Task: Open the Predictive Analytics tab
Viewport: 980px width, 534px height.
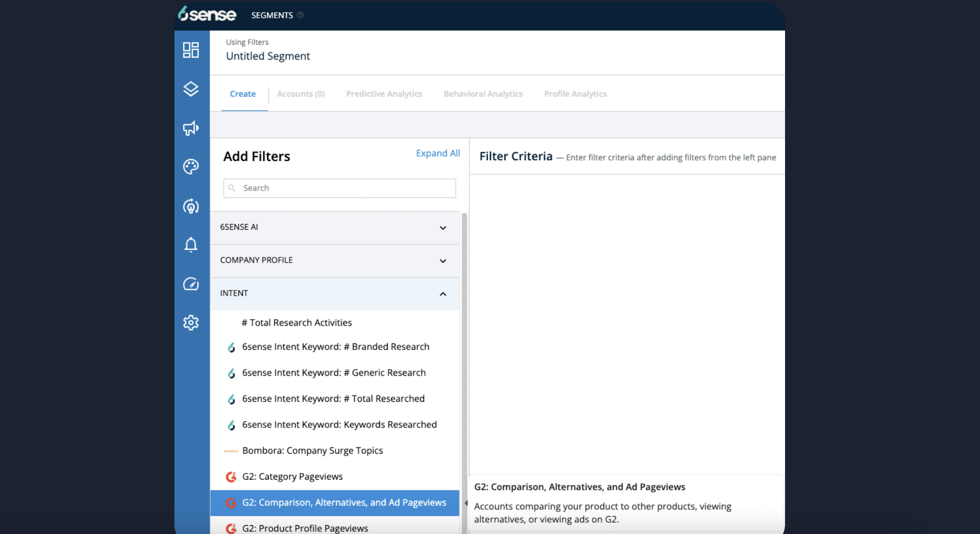Action: point(384,94)
